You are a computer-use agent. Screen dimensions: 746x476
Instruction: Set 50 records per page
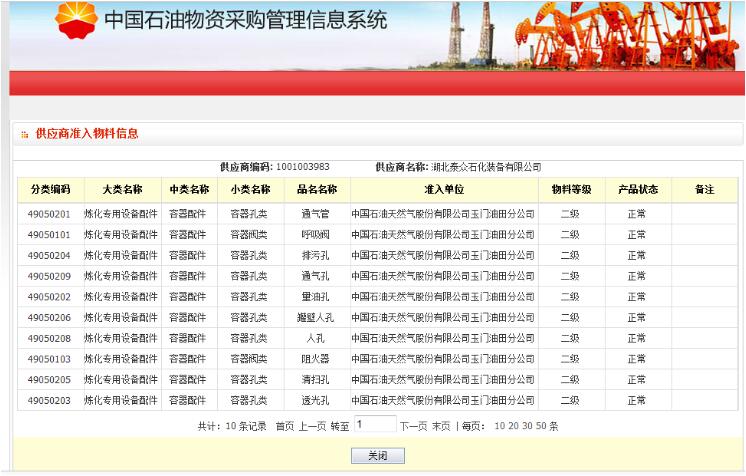coord(541,426)
